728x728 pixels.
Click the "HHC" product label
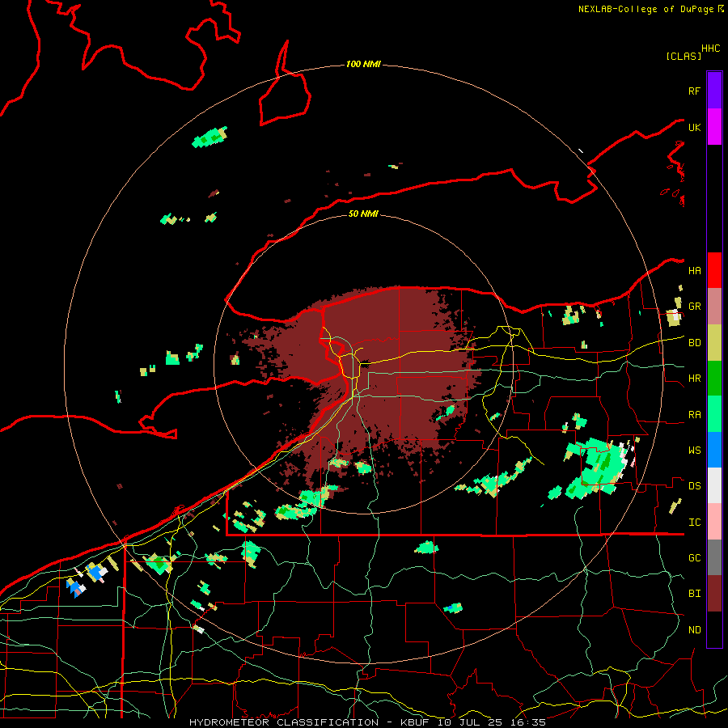(711, 49)
